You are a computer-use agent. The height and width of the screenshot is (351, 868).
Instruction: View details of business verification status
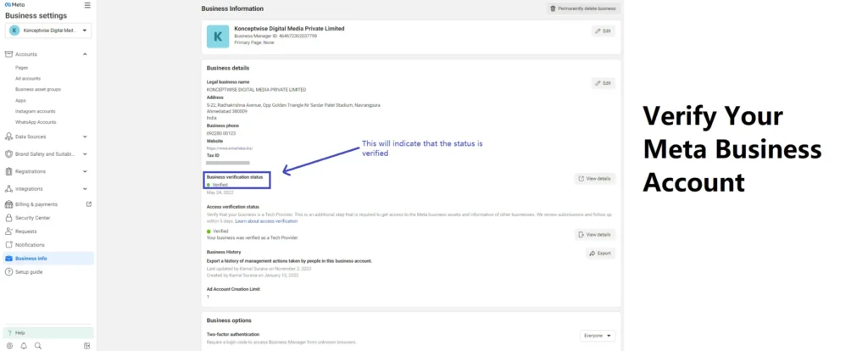594,179
